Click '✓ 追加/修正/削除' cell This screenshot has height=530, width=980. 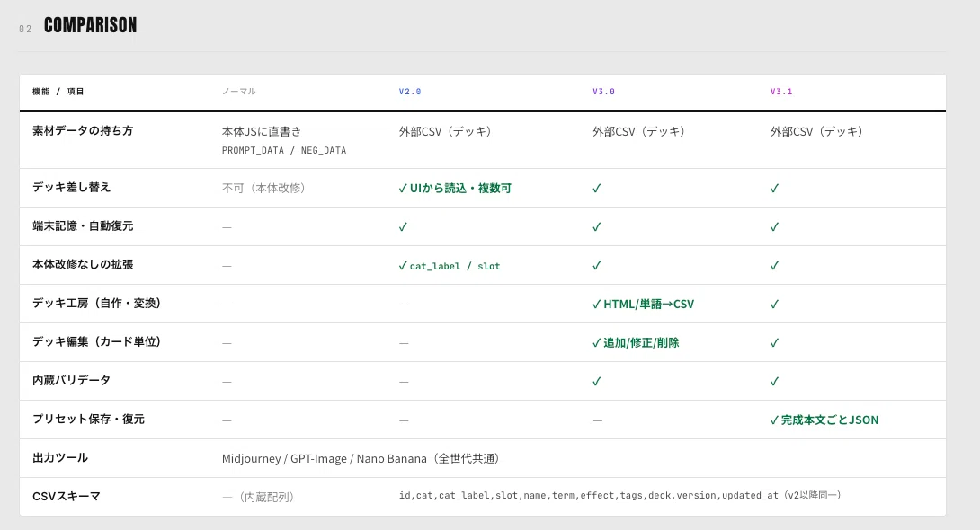[636, 343]
